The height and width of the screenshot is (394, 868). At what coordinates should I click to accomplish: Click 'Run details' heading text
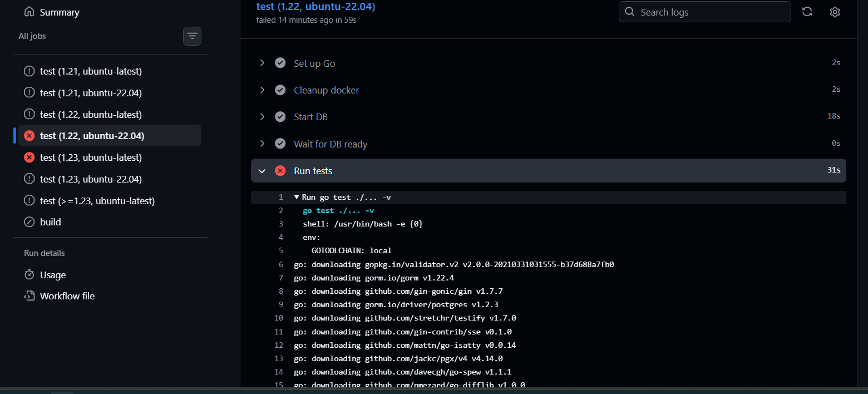coord(45,253)
